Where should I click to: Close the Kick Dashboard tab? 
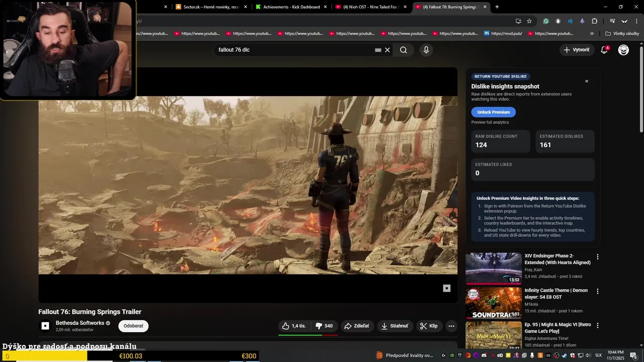[x=326, y=7]
